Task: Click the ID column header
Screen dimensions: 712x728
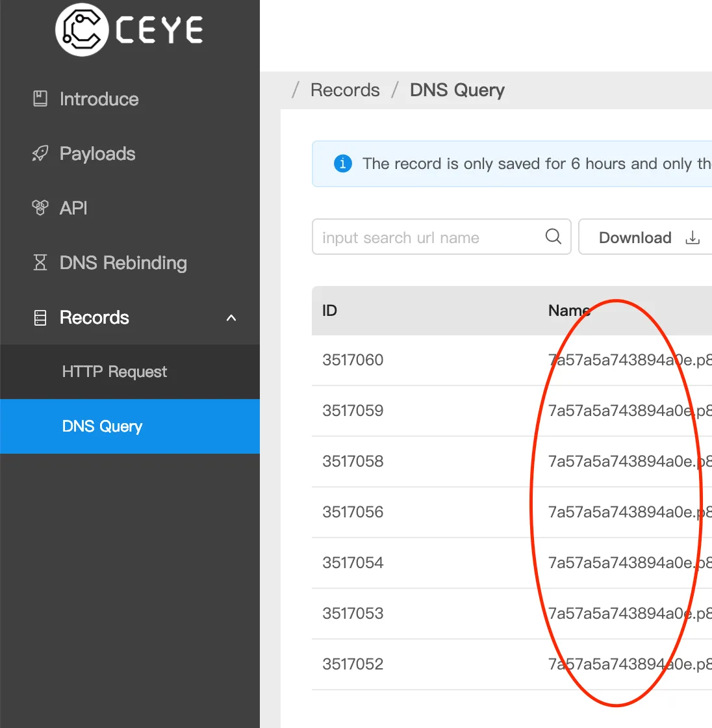Action: (x=330, y=311)
